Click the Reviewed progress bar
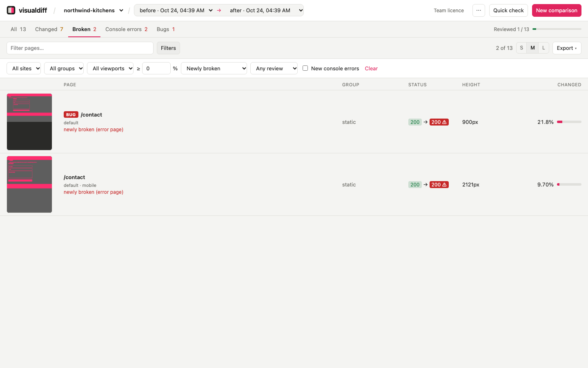The width and height of the screenshot is (588, 368). click(557, 29)
